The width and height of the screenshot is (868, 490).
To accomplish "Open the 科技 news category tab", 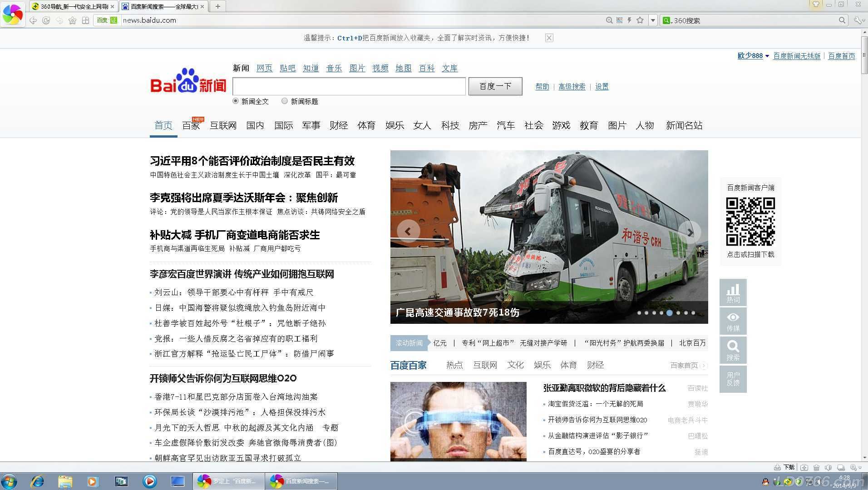I will click(450, 125).
